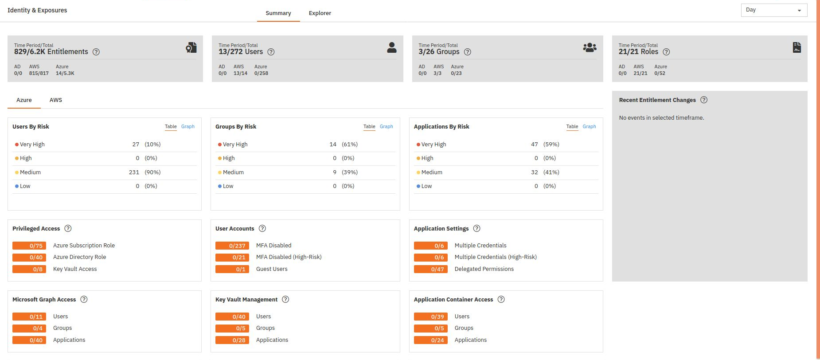This screenshot has width=820, height=360.
Task: Open help icon next to Entitlements
Action: point(96,52)
